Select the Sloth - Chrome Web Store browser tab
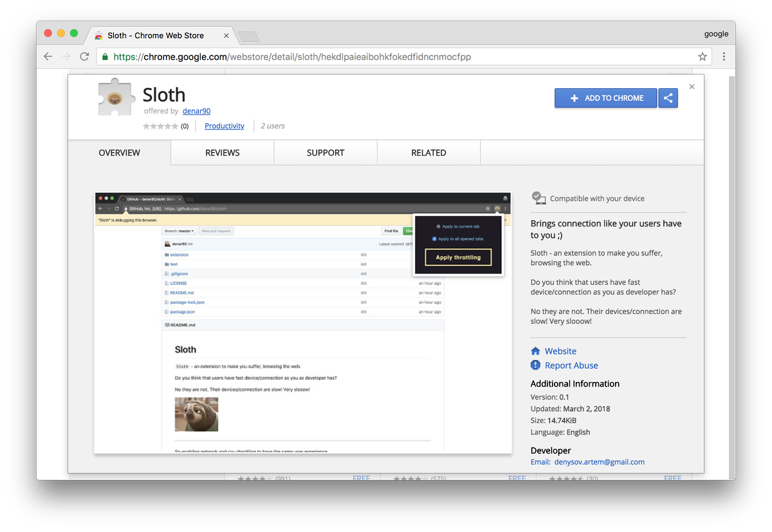The height and width of the screenshot is (532, 772). 161,35
